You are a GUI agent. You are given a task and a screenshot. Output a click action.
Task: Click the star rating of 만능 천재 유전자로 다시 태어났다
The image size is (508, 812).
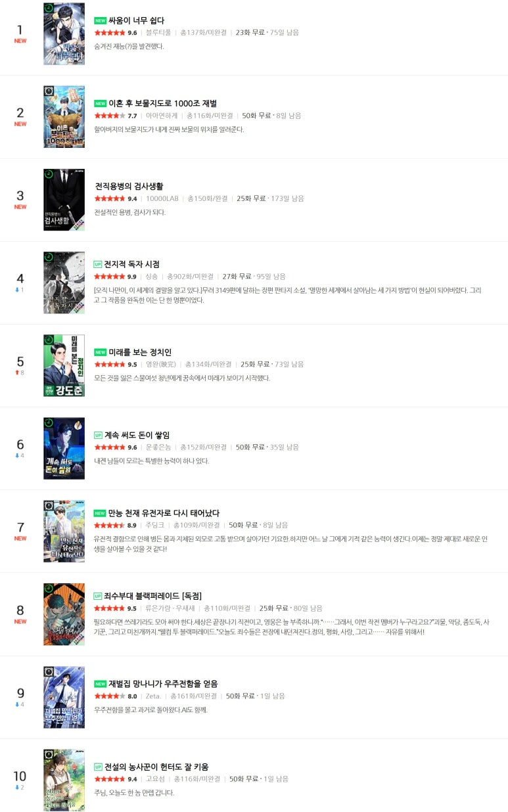tap(109, 526)
